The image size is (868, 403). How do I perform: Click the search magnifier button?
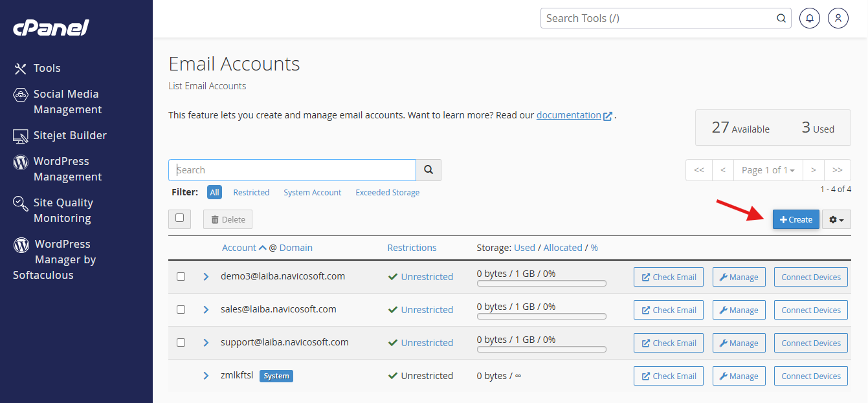(x=428, y=170)
